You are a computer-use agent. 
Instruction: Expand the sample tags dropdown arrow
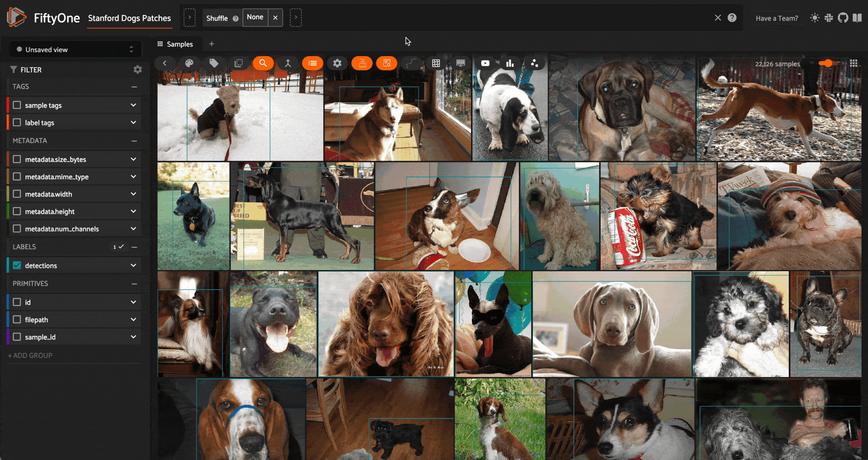tap(134, 105)
